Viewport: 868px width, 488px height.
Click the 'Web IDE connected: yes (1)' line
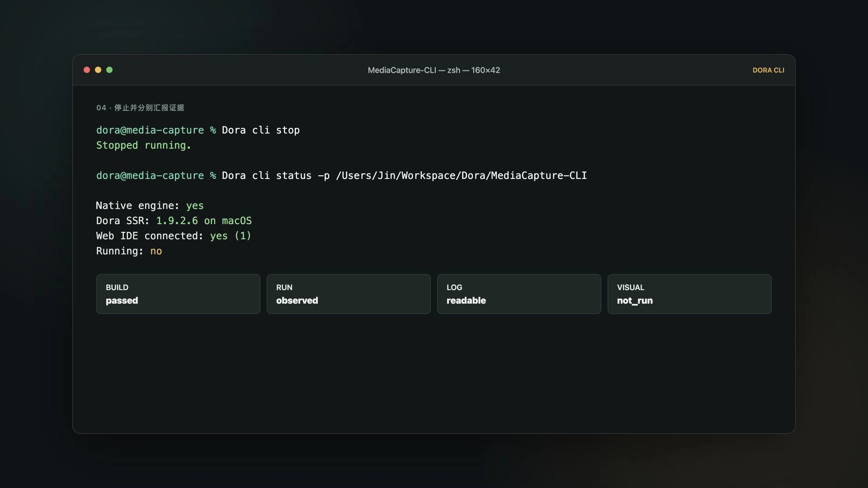[174, 236]
